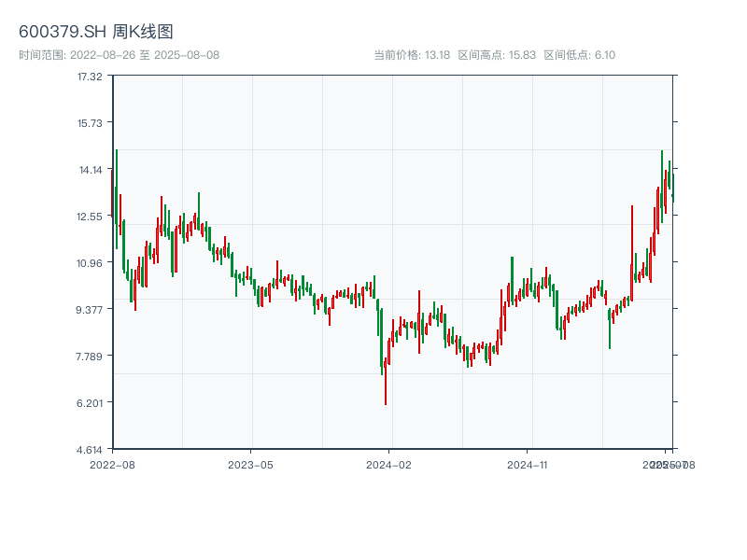Viewport: 747px width, 560px height.
Task: Click the 12.55 y-axis price label
Action: [90, 216]
